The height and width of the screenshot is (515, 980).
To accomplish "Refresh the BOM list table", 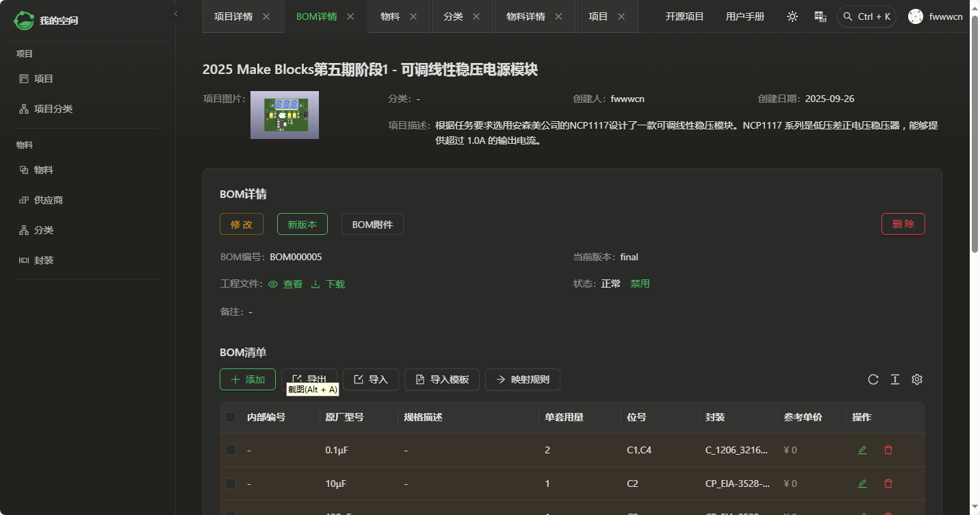I will click(873, 379).
